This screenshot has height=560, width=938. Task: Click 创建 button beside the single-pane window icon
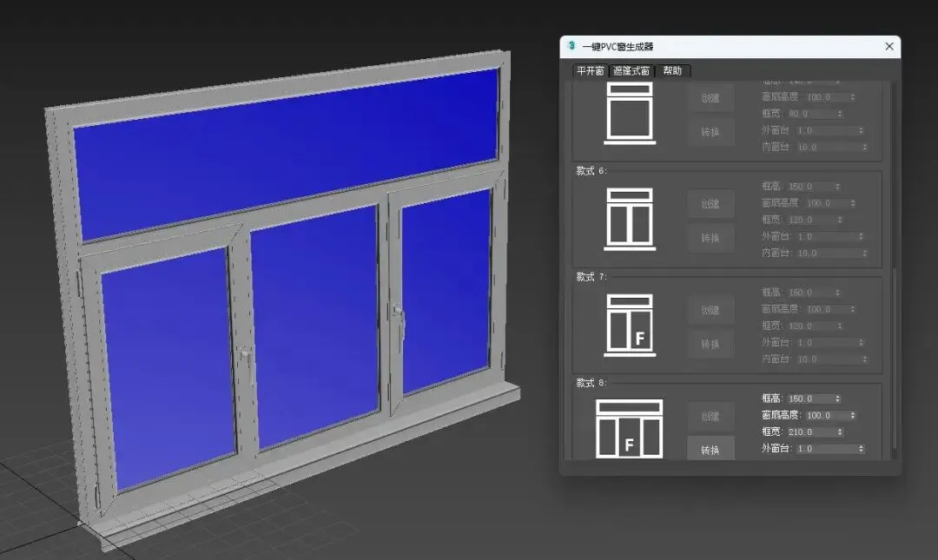point(710,98)
